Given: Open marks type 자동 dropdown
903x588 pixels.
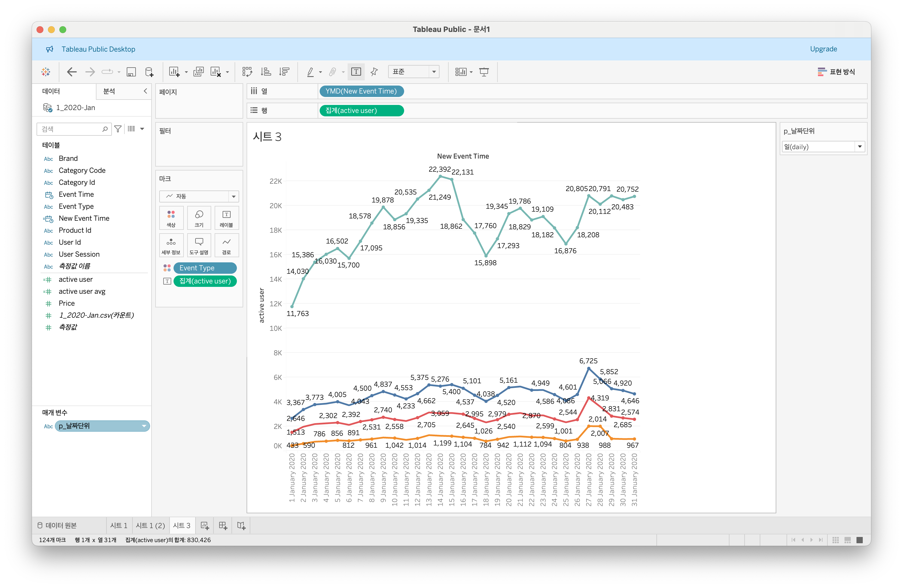Looking at the screenshot, I should (199, 196).
